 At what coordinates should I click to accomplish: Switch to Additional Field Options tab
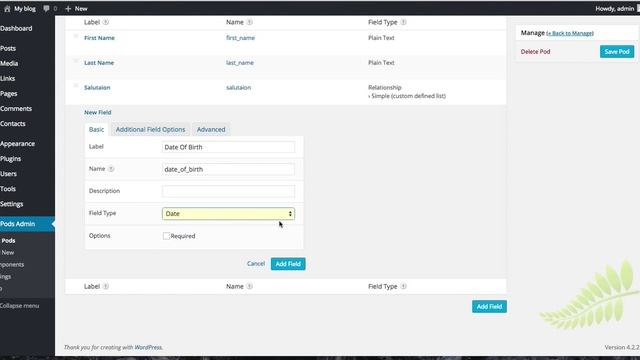[x=150, y=129]
